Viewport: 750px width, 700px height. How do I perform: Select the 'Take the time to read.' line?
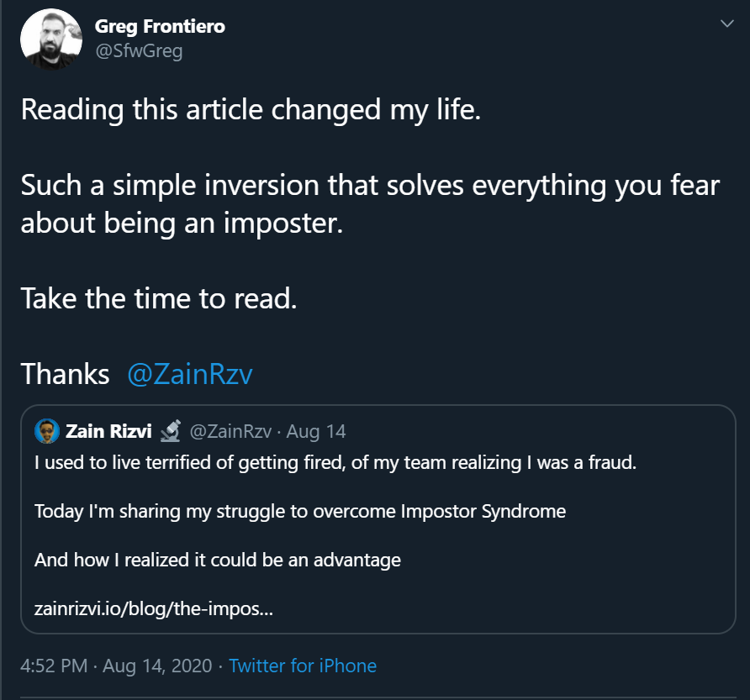tap(159, 298)
